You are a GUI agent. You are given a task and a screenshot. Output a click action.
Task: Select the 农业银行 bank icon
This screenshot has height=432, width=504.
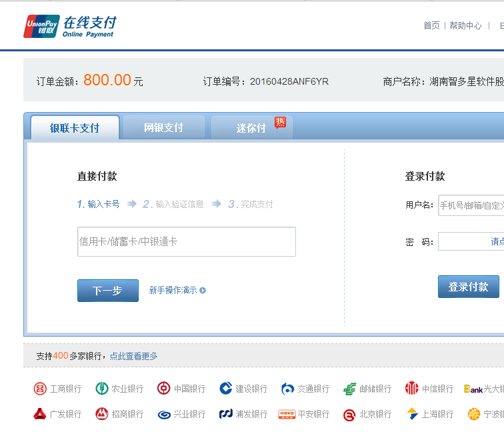pos(102,389)
